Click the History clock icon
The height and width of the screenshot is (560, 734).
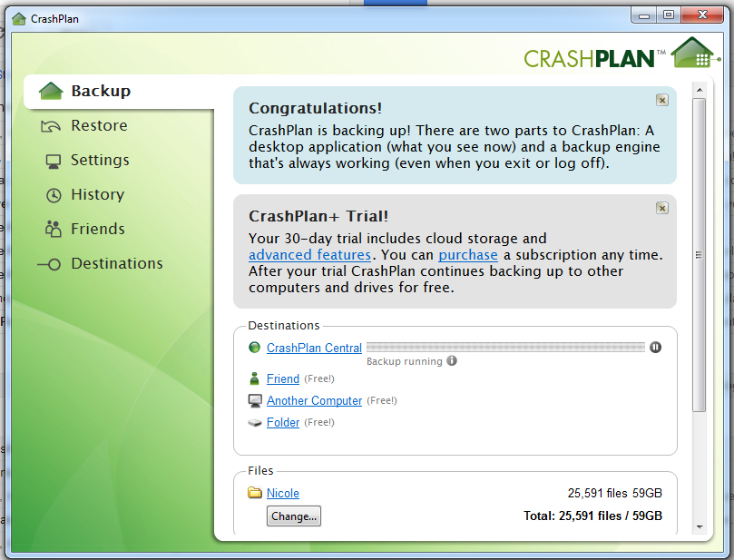[x=54, y=195]
